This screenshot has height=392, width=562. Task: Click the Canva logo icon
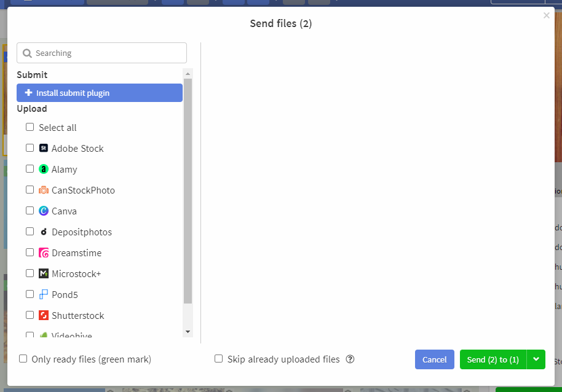coord(44,211)
